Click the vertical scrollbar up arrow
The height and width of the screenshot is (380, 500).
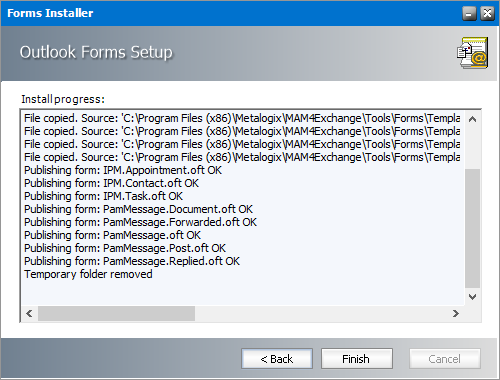(x=472, y=119)
